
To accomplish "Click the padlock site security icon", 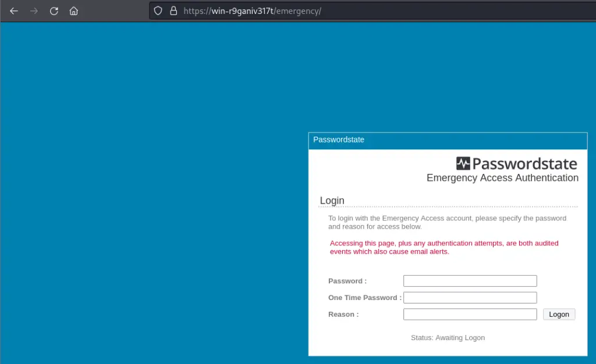I will 173,11.
